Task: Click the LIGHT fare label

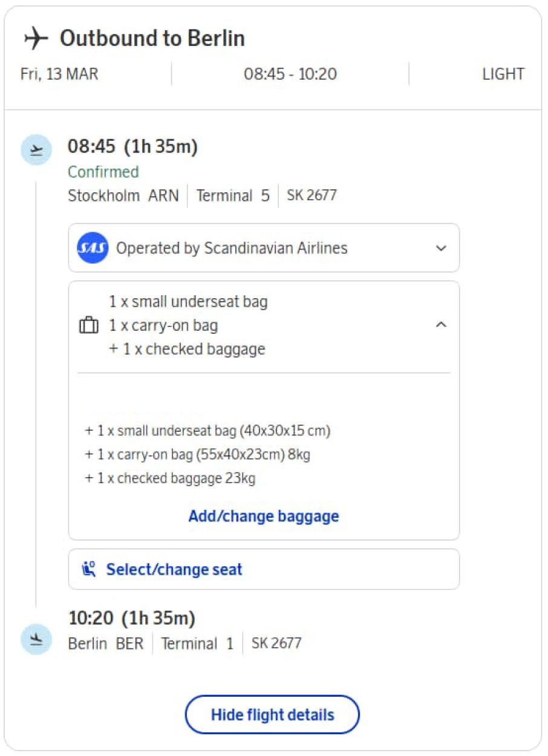Action: click(x=503, y=74)
